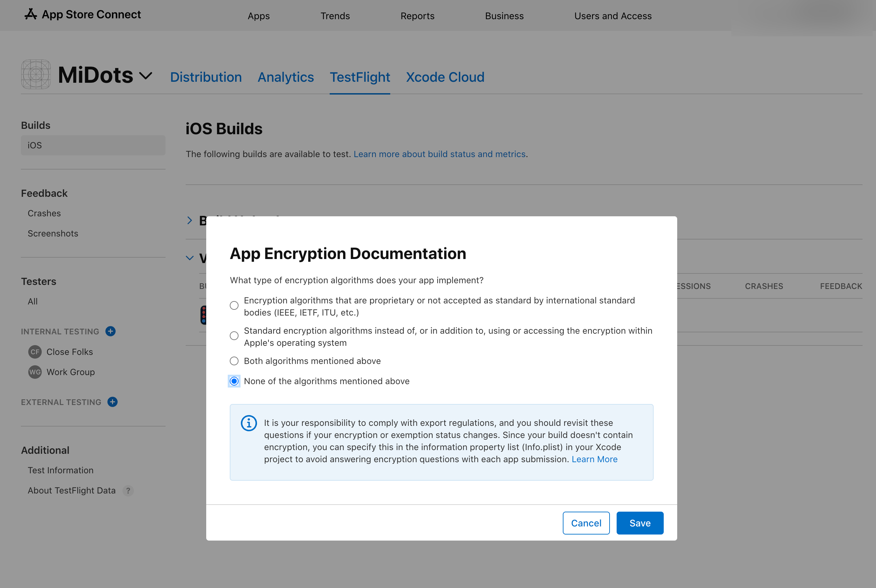Add a new Internal Testing group
This screenshot has width=876, height=588.
(110, 331)
